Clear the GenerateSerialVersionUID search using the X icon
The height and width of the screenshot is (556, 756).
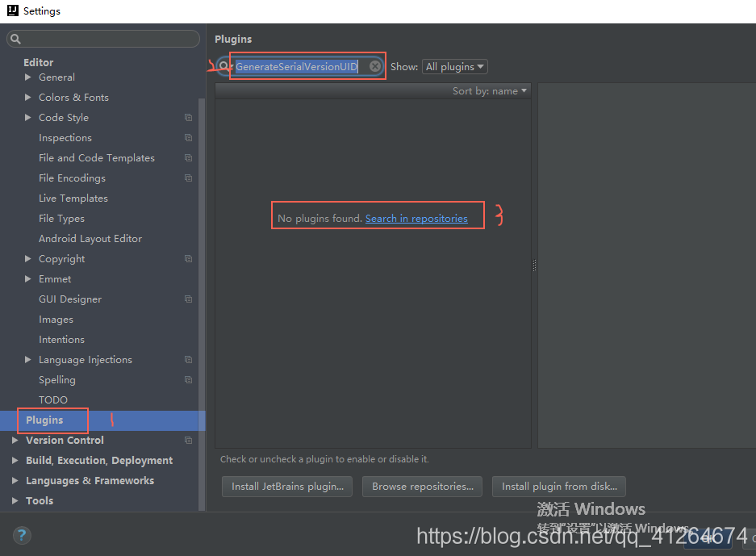pos(374,66)
